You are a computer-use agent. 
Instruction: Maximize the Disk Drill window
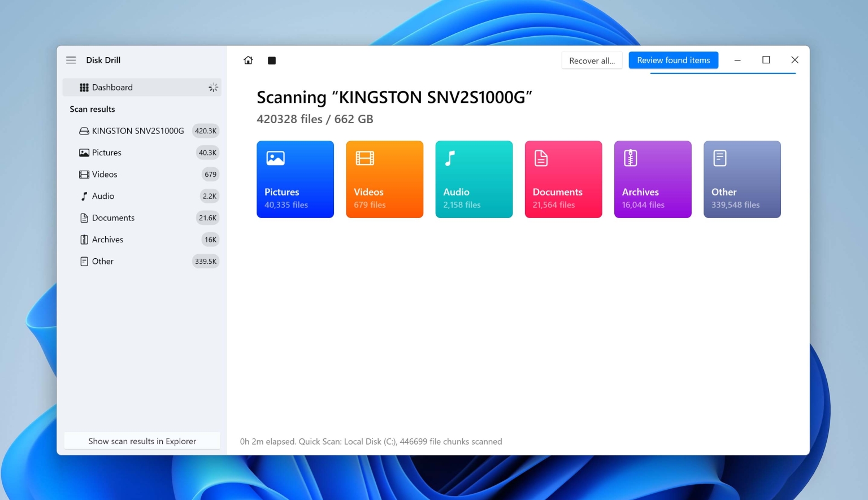[x=766, y=60]
